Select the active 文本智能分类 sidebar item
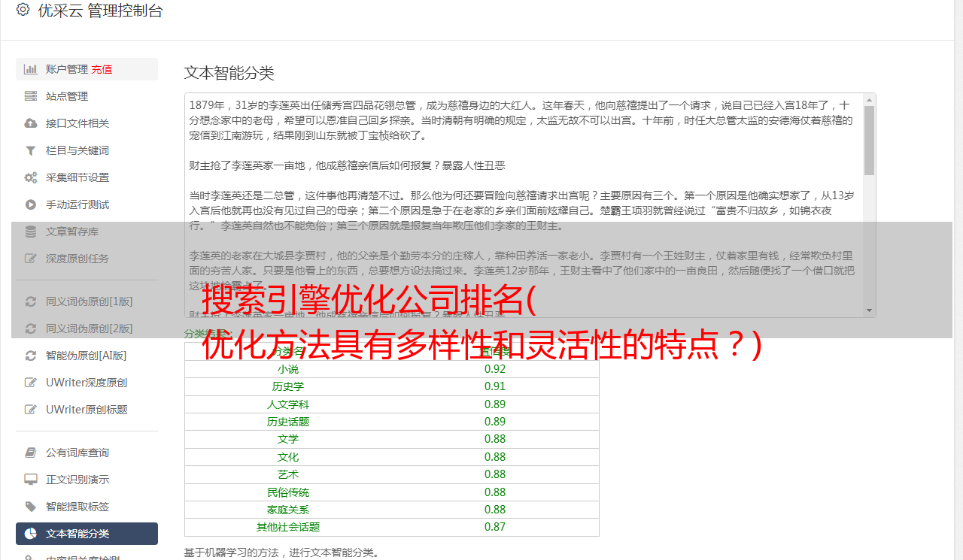 point(87,534)
